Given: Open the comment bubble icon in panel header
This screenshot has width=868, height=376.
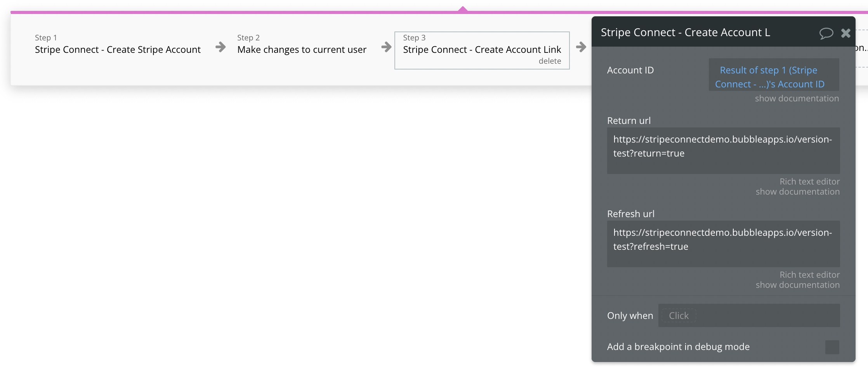Looking at the screenshot, I should coord(826,33).
